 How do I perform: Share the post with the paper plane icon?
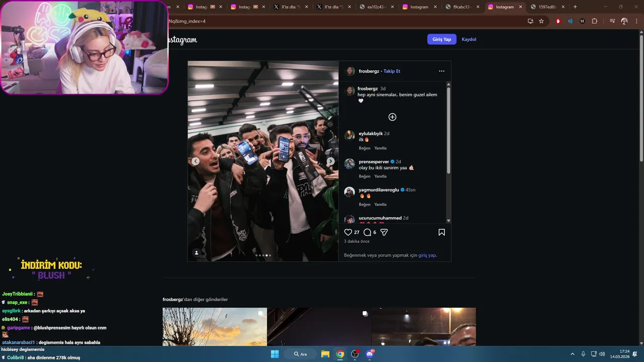[384, 232]
